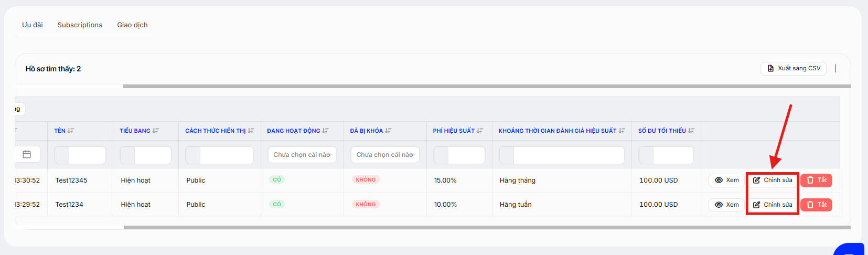
Task: Open ĐANG HOẠT ĐỘNG filter dropdown
Action: point(302,155)
